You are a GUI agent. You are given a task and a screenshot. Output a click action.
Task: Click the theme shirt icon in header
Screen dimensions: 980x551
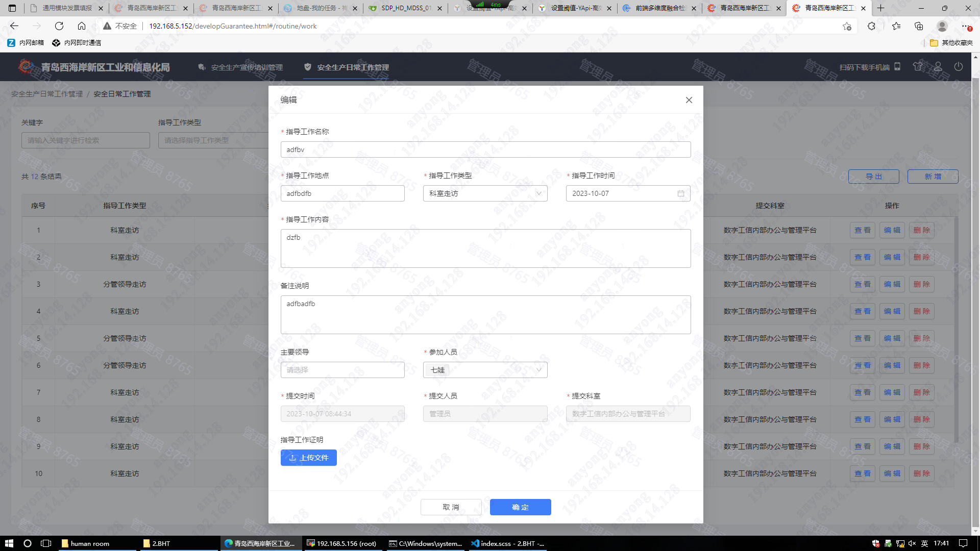[918, 67]
